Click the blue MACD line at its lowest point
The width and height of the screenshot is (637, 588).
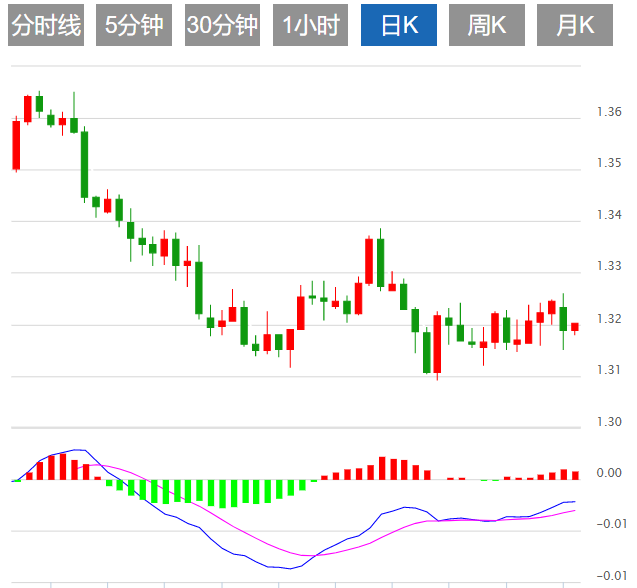(290, 568)
